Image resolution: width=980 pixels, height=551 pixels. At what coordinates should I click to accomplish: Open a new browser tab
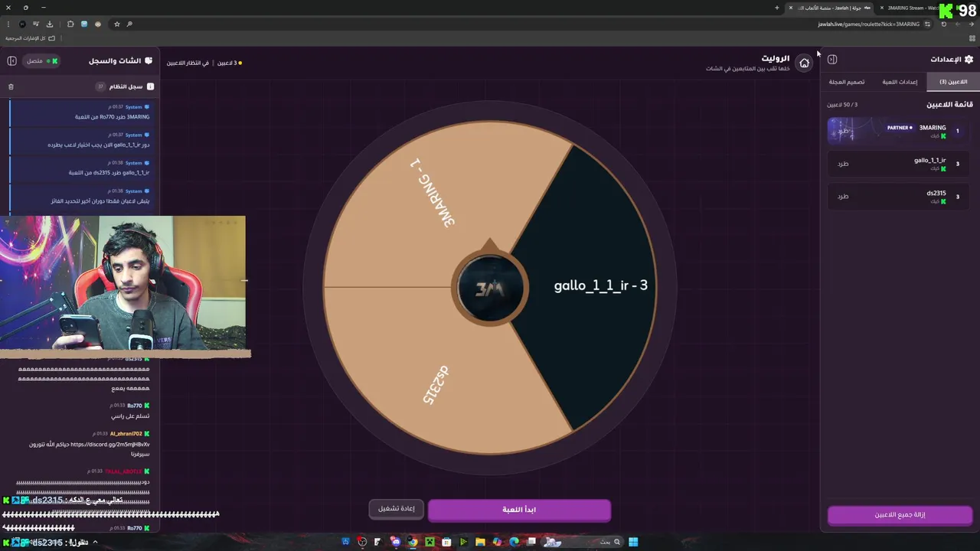pyautogui.click(x=776, y=8)
